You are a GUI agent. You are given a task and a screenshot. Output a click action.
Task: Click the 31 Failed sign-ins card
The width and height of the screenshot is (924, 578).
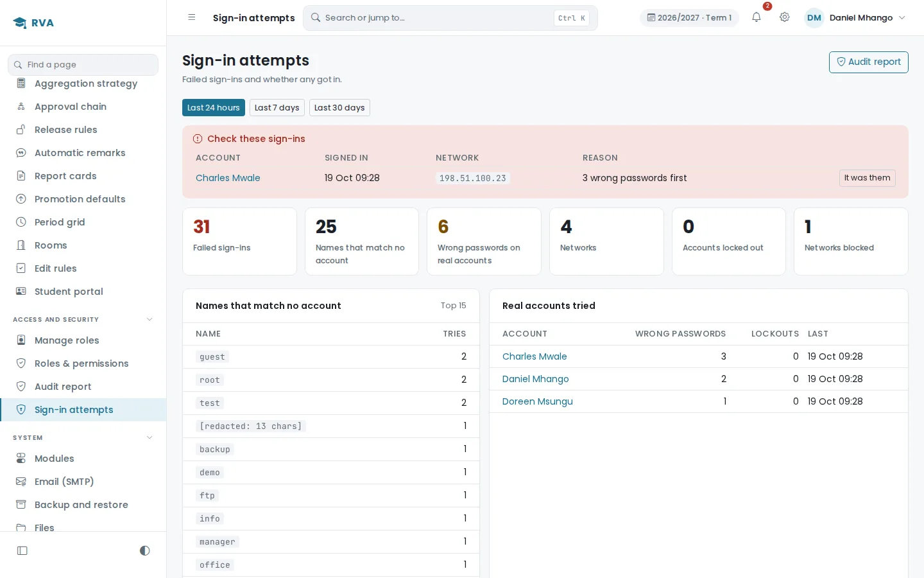click(x=239, y=241)
